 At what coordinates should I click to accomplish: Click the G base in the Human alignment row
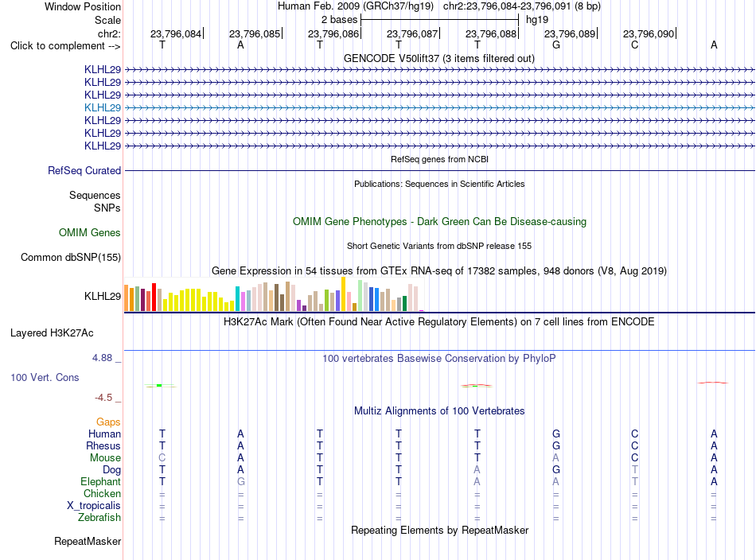click(556, 434)
